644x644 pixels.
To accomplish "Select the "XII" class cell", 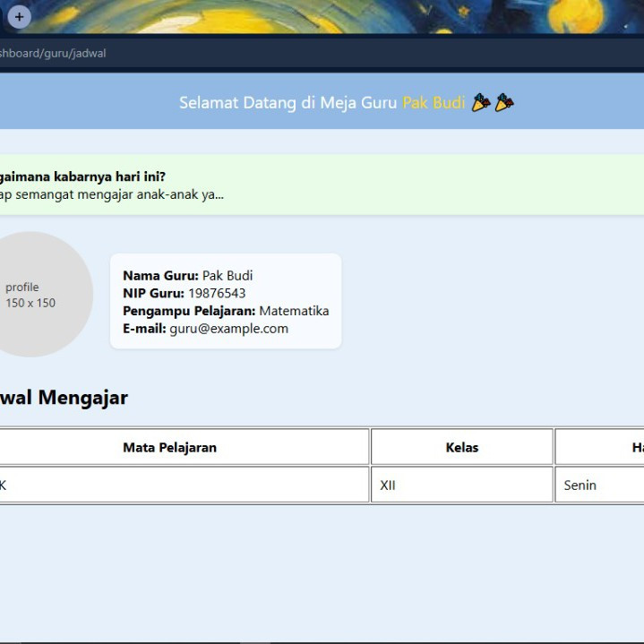I will coord(388,485).
